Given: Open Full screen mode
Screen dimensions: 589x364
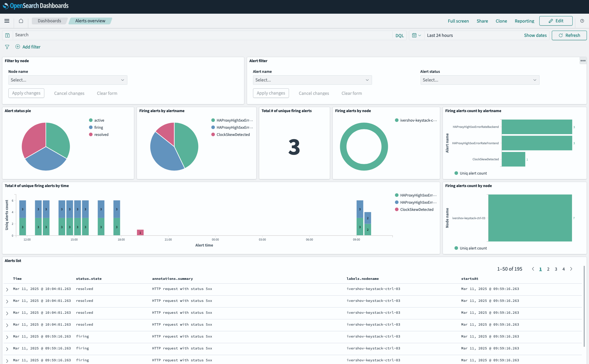Looking at the screenshot, I should (x=458, y=21).
